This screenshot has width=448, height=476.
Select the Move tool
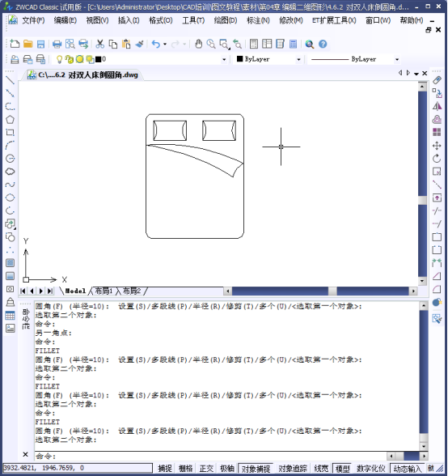pyautogui.click(x=437, y=146)
